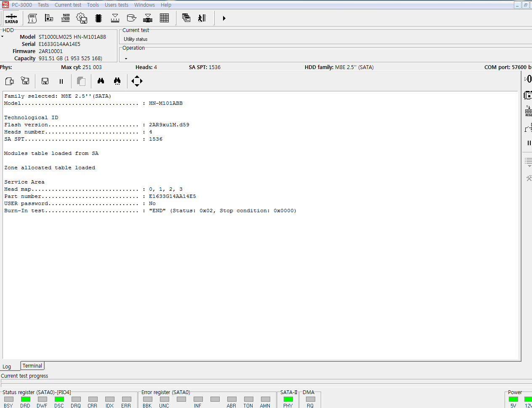
Task: Click the ruler measurement icon with down arrow
Action: pos(115,18)
